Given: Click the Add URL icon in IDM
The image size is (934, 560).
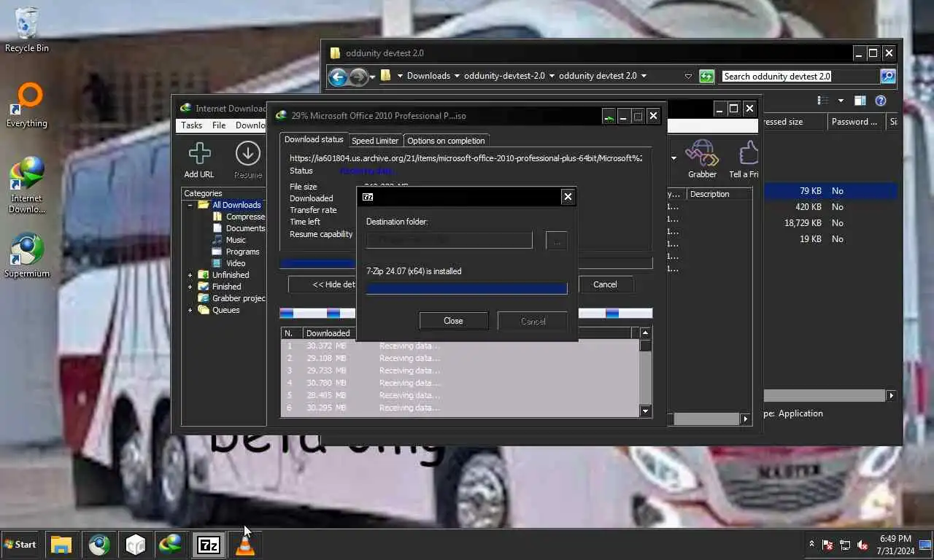Looking at the screenshot, I should click(199, 154).
